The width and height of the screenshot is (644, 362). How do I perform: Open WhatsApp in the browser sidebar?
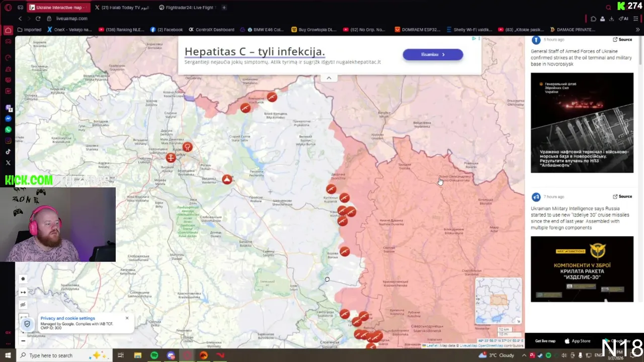coord(8,130)
